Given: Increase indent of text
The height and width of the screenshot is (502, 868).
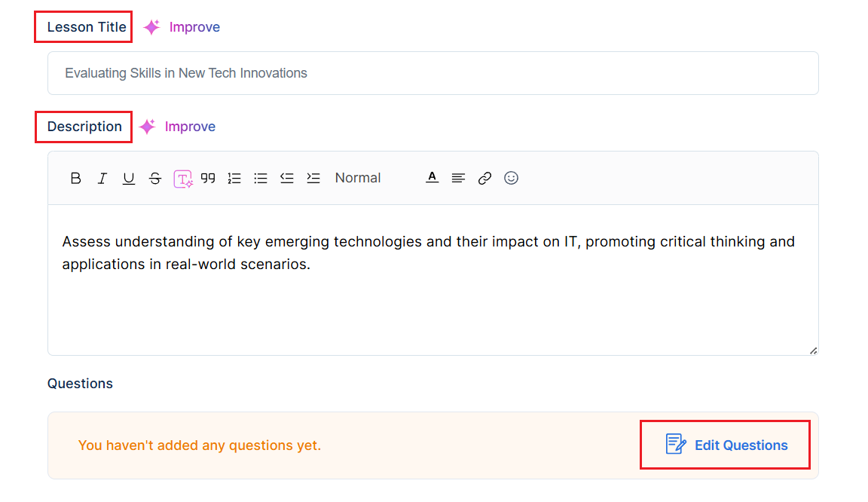Looking at the screenshot, I should coord(313,178).
